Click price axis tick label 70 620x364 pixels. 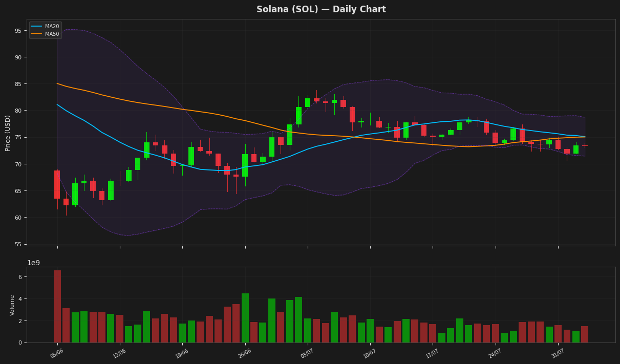(x=18, y=164)
